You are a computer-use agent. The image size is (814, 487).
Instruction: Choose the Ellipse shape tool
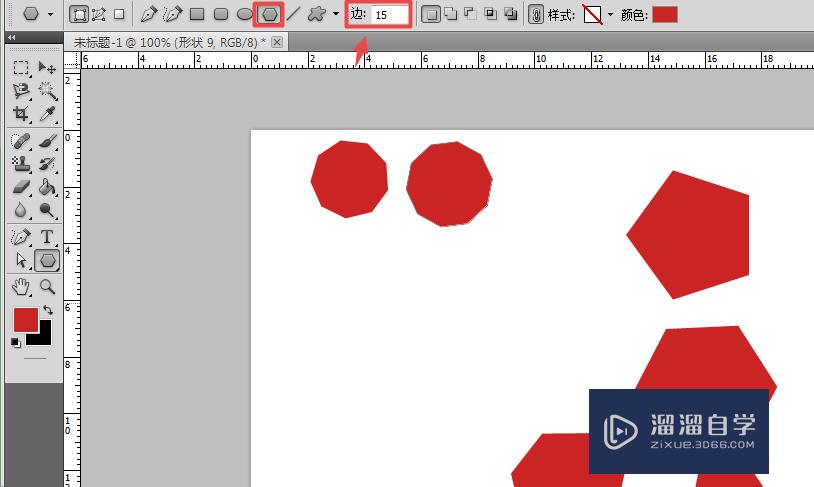tap(244, 14)
